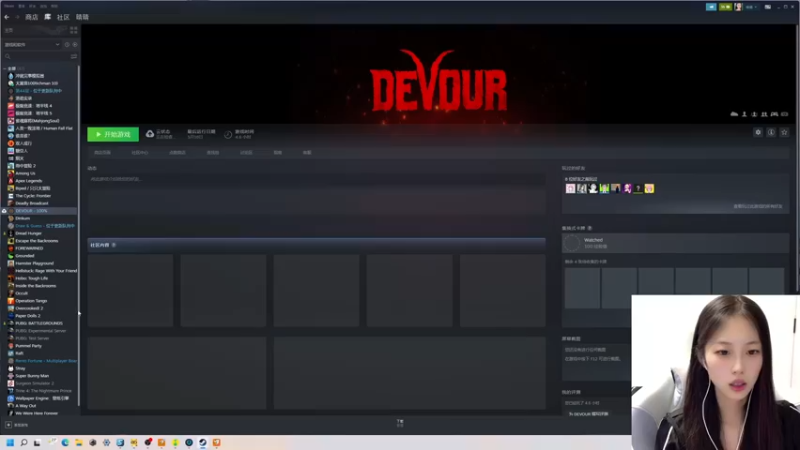
Task: Go forward with the right arrow
Action: click(x=17, y=17)
